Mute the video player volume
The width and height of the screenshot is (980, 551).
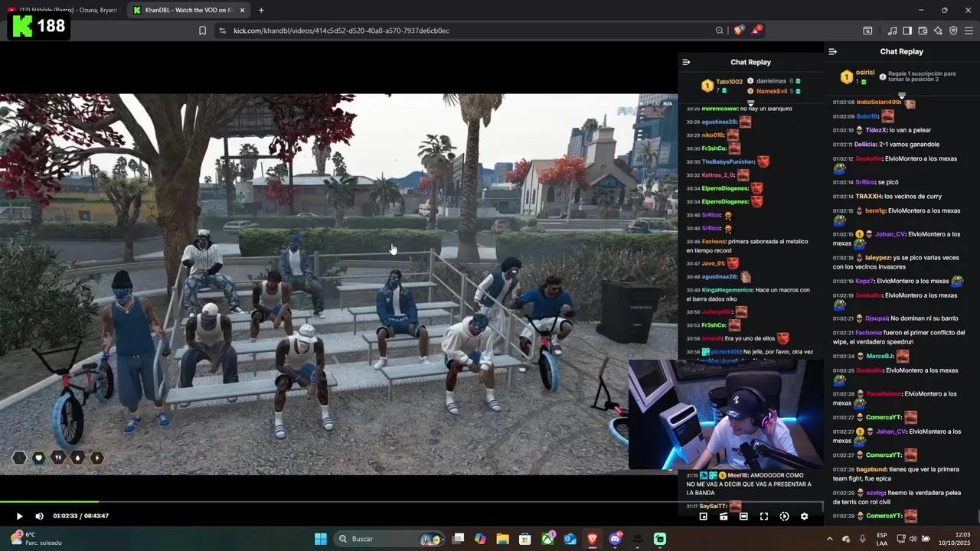coord(39,517)
